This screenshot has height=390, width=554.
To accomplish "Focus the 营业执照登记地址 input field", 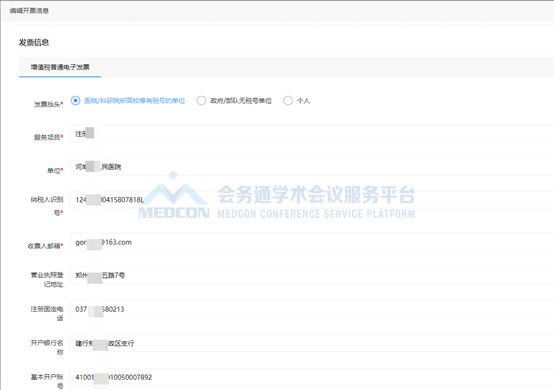I will (x=312, y=275).
